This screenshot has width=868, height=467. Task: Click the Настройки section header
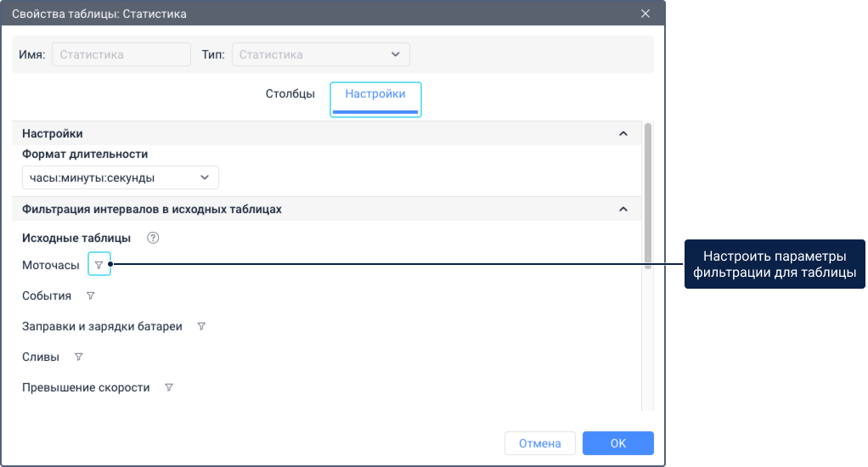[327, 133]
